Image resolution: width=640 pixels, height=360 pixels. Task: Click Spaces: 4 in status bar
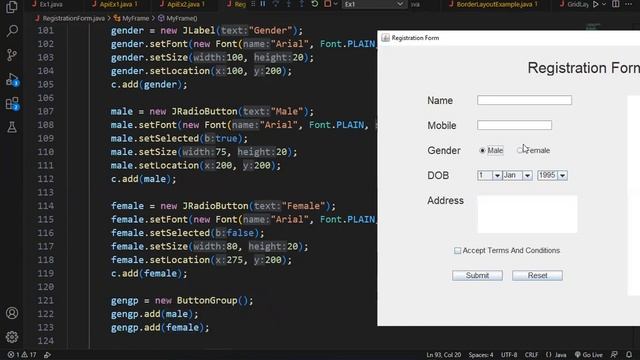coord(481,355)
